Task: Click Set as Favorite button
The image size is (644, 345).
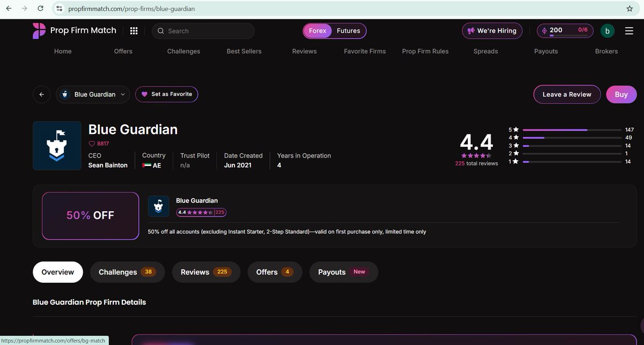Action: click(x=166, y=94)
